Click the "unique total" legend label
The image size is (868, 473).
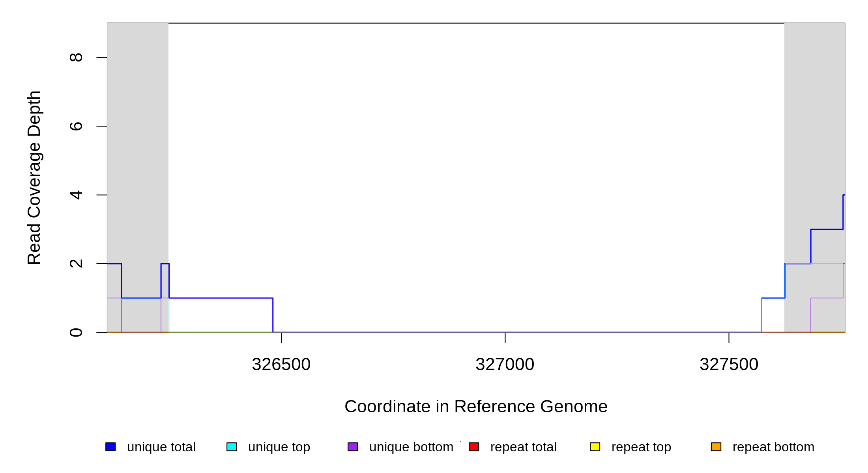coord(161,447)
